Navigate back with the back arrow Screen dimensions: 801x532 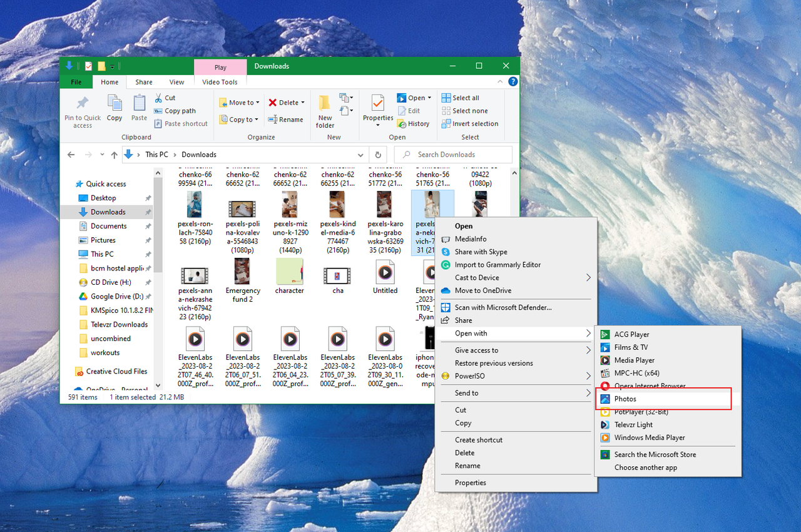[x=71, y=155]
